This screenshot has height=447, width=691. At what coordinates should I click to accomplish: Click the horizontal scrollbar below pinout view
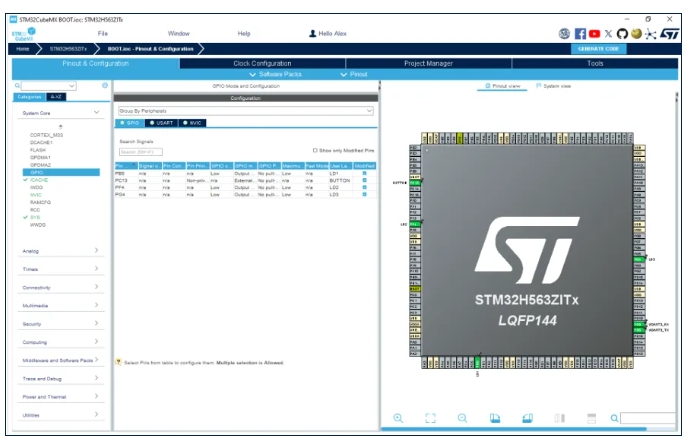513,428
